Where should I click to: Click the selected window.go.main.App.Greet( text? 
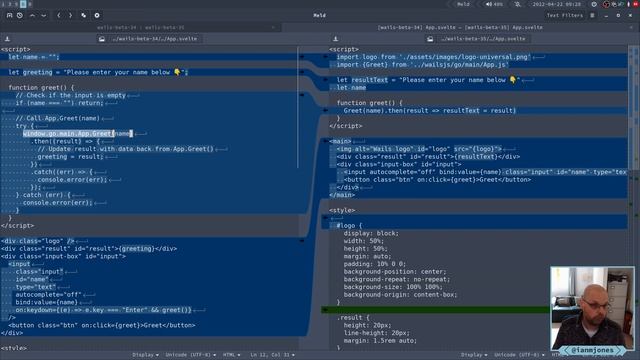(69, 133)
